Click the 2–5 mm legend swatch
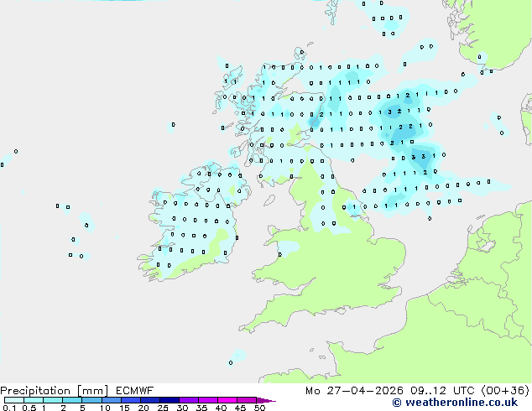The width and height of the screenshot is (532, 411). pos(72,400)
